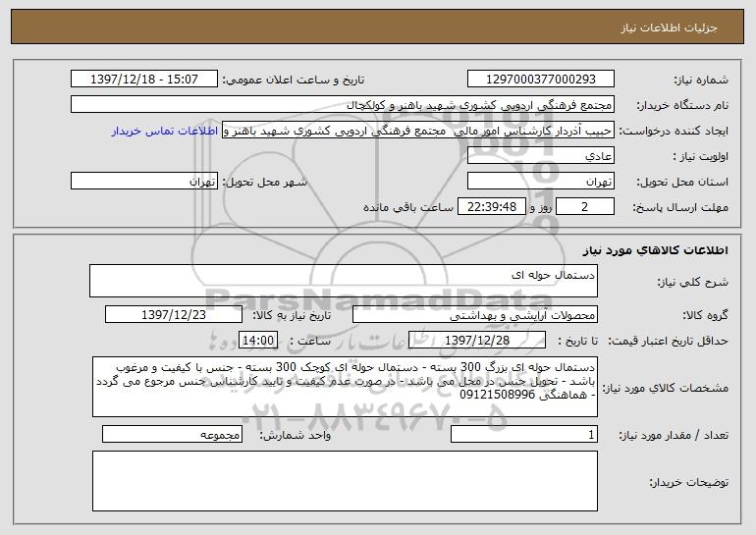
Task: Click the request creator field حبیب آذردار
Action: pyautogui.click(x=418, y=131)
